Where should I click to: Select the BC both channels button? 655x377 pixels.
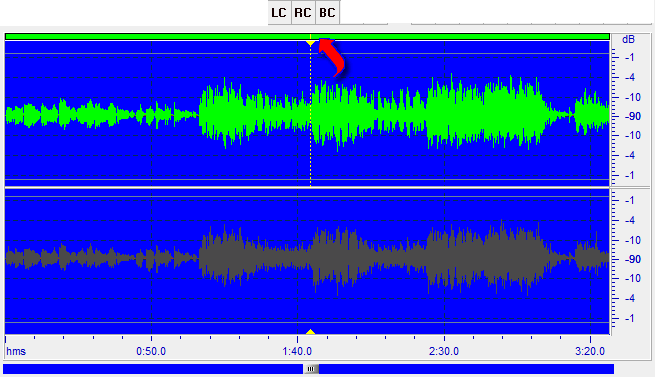point(327,13)
